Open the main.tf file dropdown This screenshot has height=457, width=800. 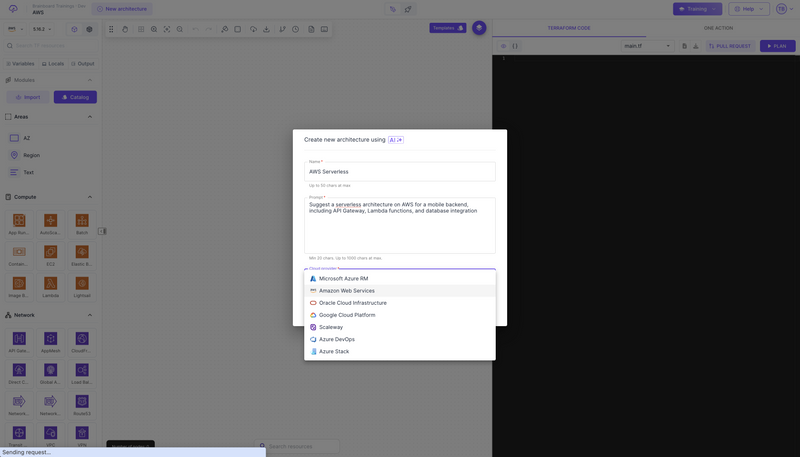click(x=647, y=46)
